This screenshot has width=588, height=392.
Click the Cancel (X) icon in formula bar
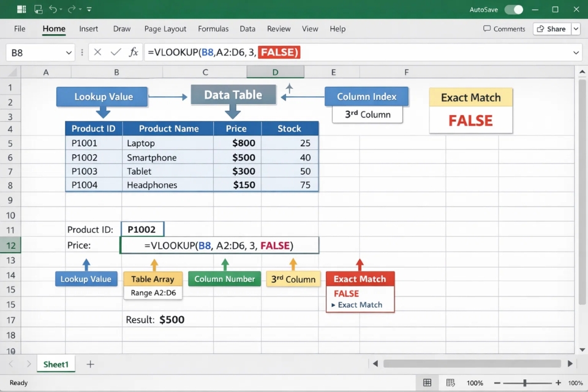pos(97,52)
